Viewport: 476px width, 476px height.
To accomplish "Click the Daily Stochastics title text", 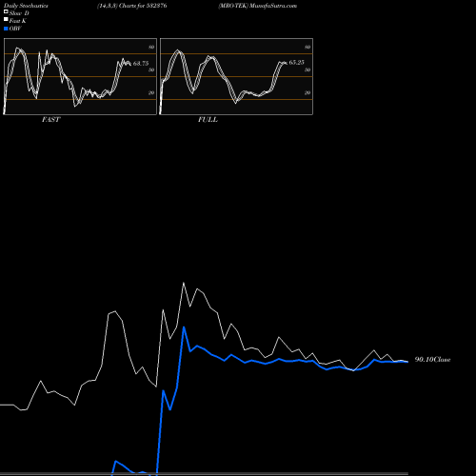I will coord(26,6).
